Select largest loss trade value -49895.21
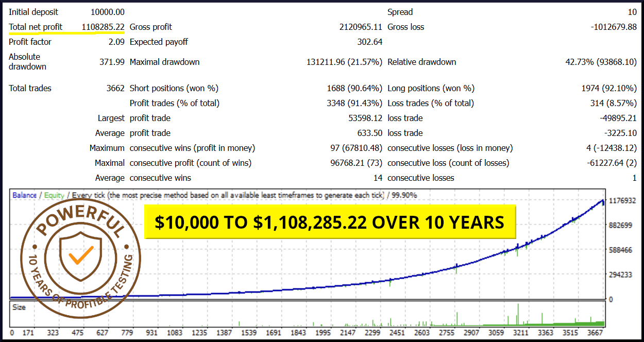644x342 pixels. (618, 118)
